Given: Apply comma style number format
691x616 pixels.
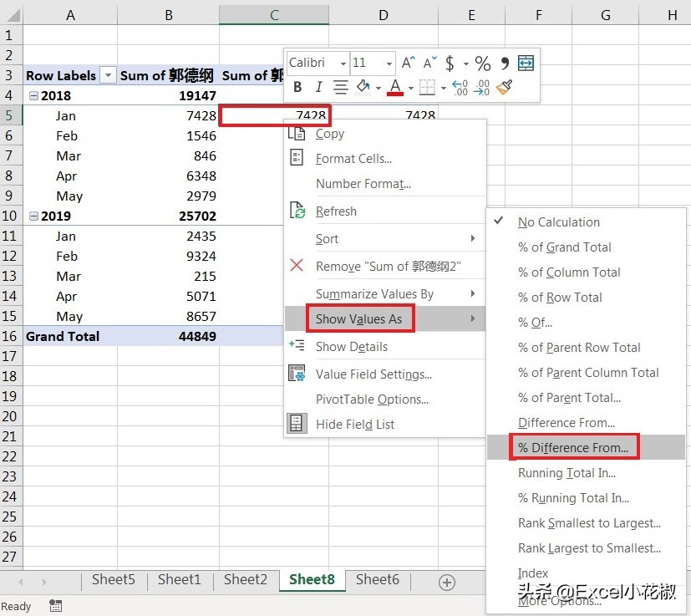Looking at the screenshot, I should click(x=504, y=64).
